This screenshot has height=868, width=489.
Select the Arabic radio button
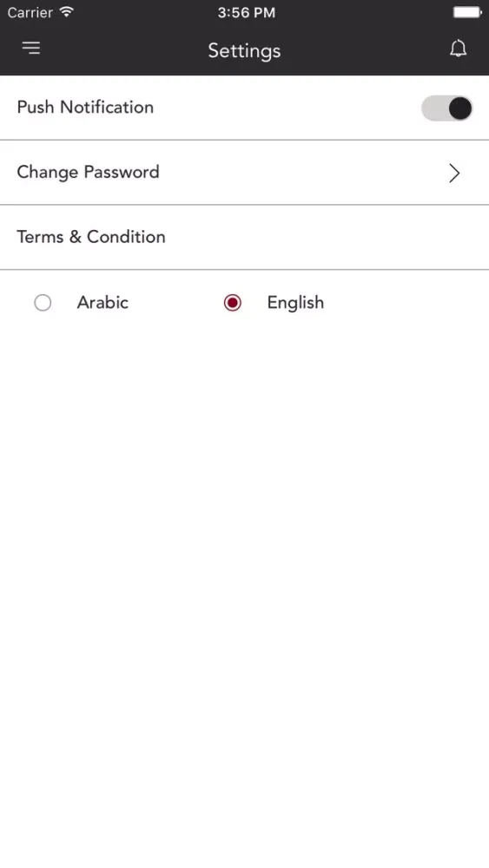click(43, 303)
